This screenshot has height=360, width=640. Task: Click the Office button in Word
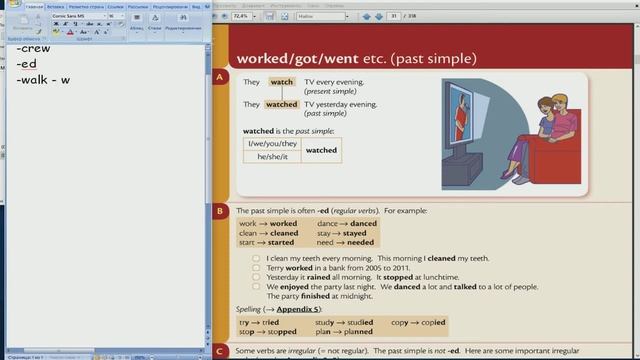point(15,4)
